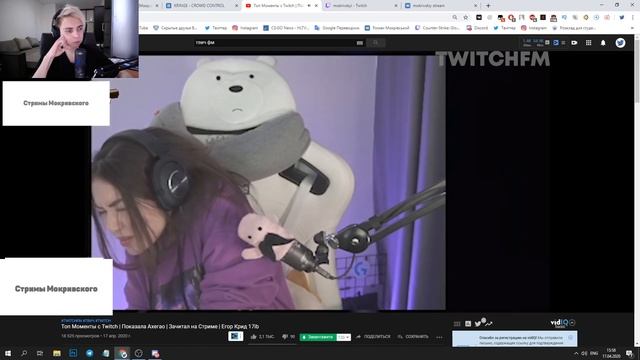This screenshot has height=360, width=640.
Task: Click the YouTube search magnifier button
Action: [376, 42]
